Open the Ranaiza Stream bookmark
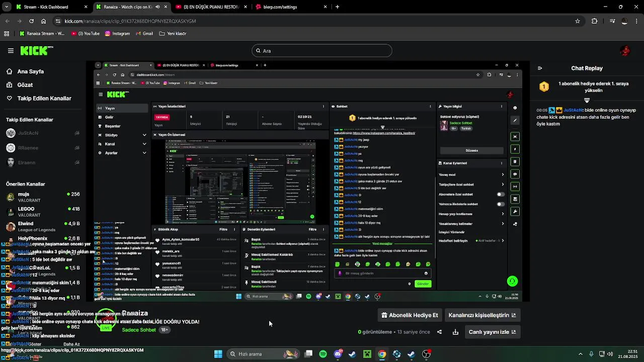 pos(42,34)
